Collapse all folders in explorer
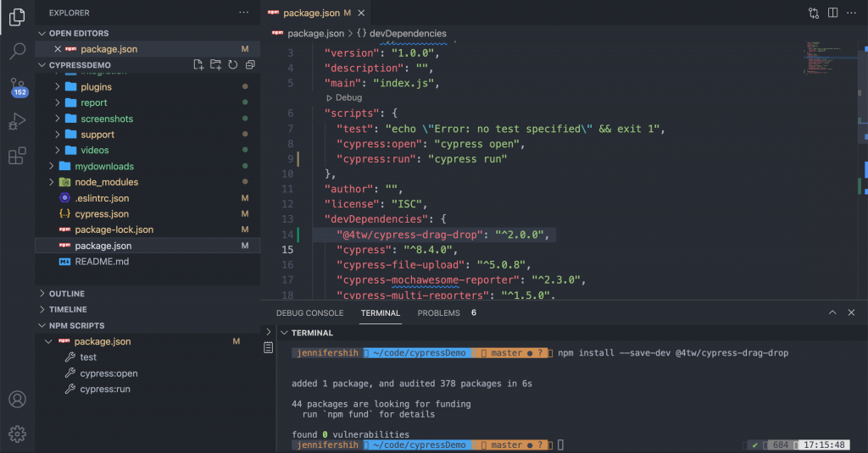 coord(250,64)
